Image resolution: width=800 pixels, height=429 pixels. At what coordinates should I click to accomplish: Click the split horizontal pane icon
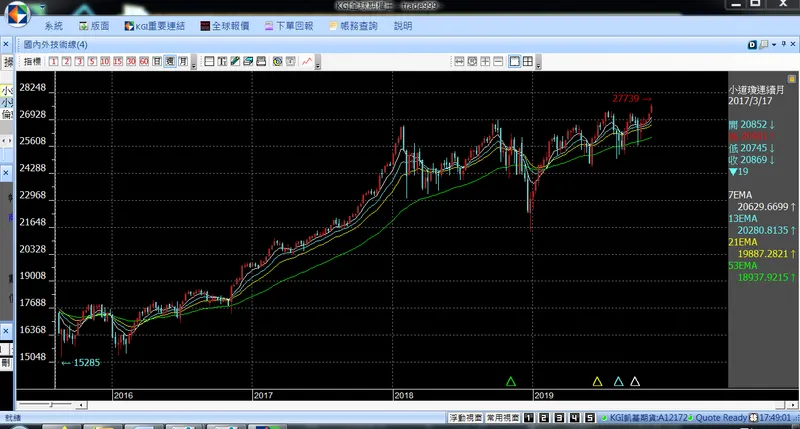tap(209, 62)
